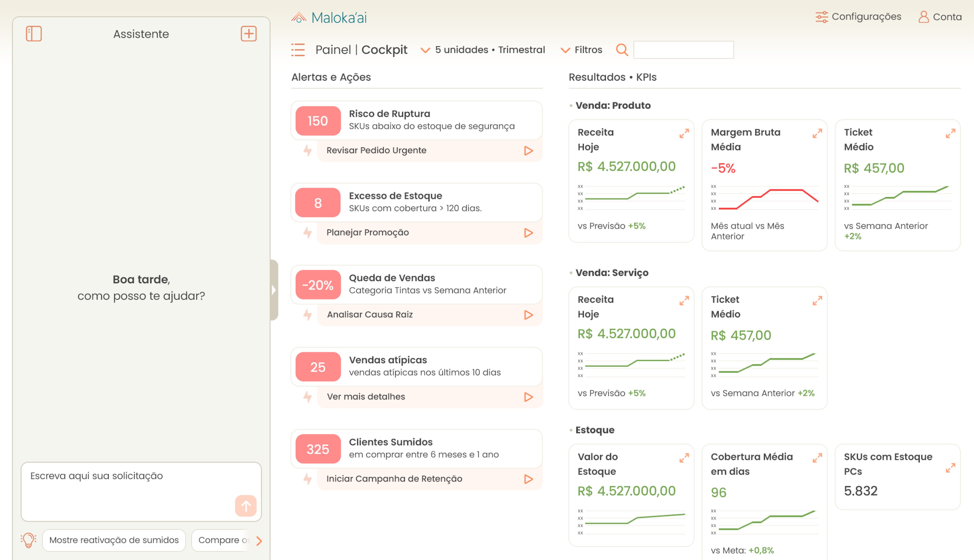Open the hamburger list menu icon
This screenshot has height=560, width=974.
point(298,50)
